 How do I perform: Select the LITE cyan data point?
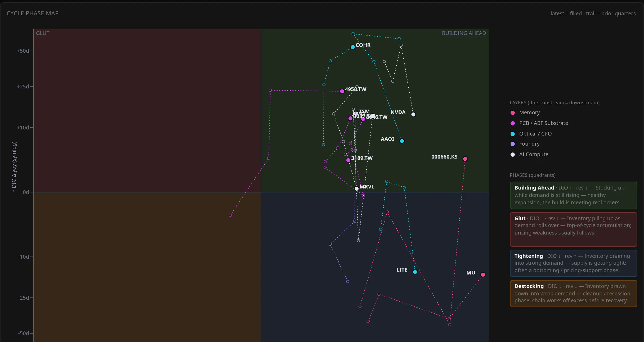[415, 272]
